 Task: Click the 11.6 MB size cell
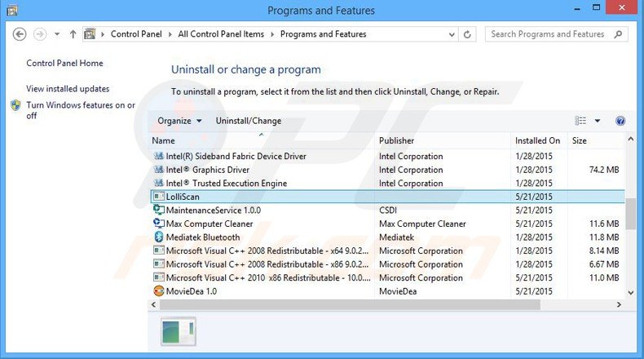point(604,224)
